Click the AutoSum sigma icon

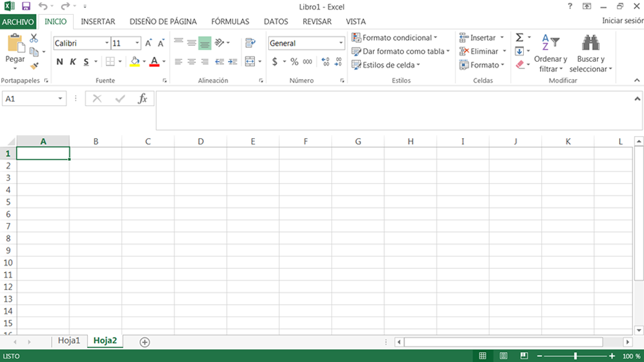(x=519, y=38)
